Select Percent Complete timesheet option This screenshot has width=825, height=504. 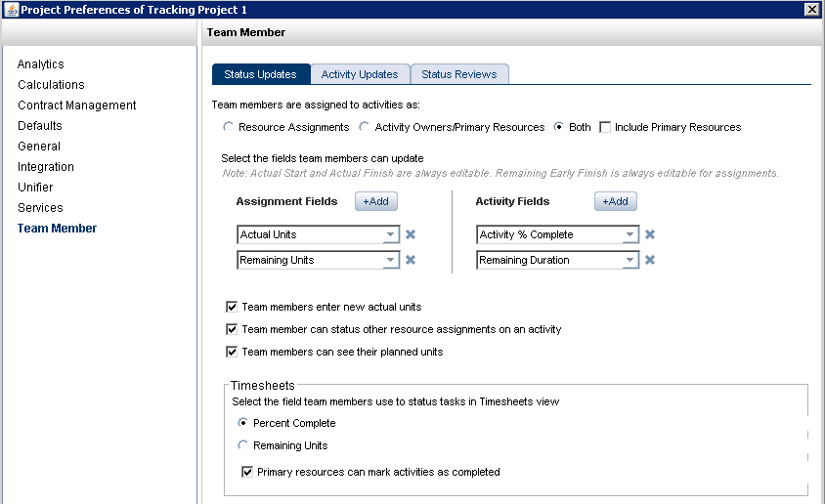[242, 423]
